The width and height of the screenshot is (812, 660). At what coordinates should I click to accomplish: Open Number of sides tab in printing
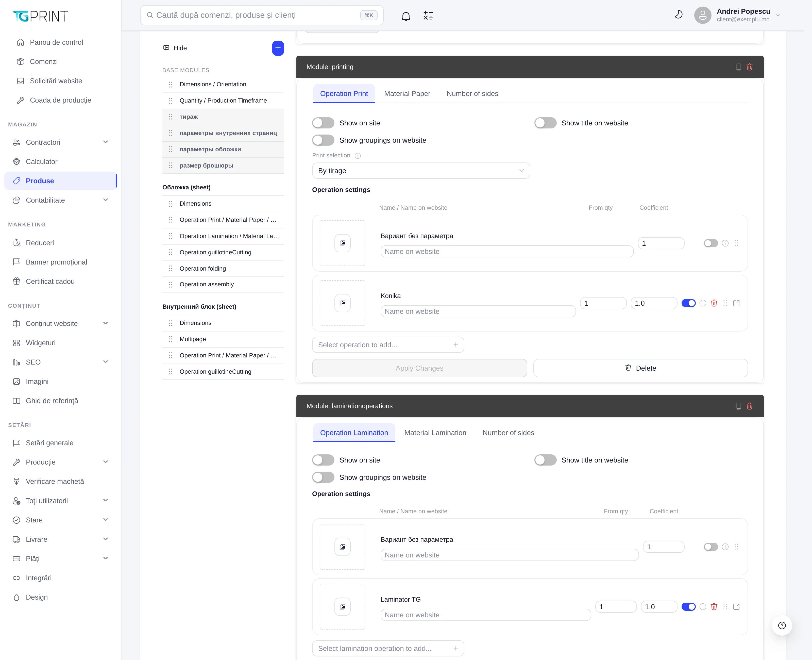tap(472, 93)
